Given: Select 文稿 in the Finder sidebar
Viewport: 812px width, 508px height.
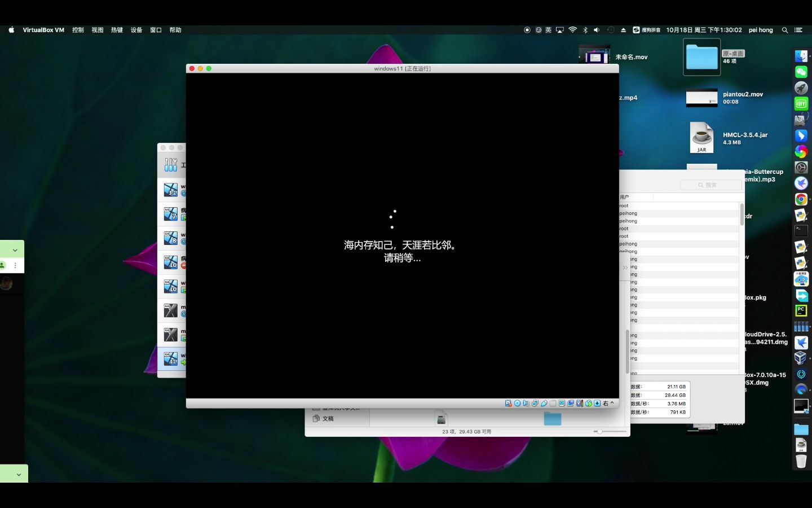Looking at the screenshot, I should point(327,418).
